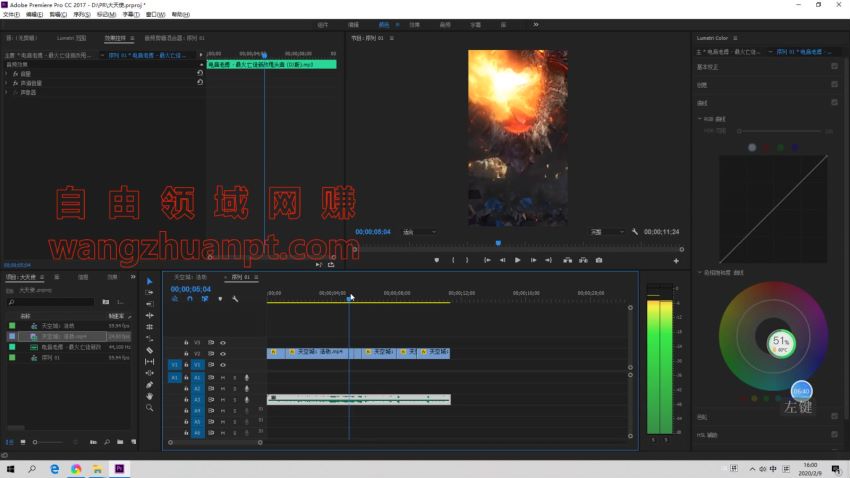Add marker in program monitor

436,260
